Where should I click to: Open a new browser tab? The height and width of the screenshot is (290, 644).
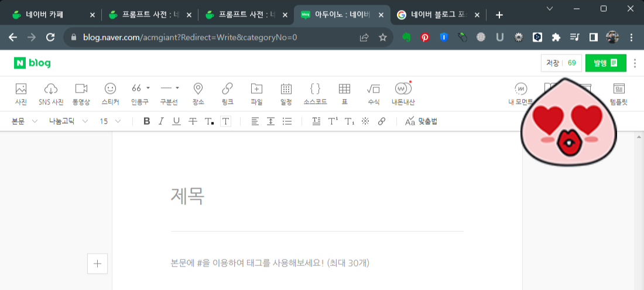pyautogui.click(x=499, y=15)
